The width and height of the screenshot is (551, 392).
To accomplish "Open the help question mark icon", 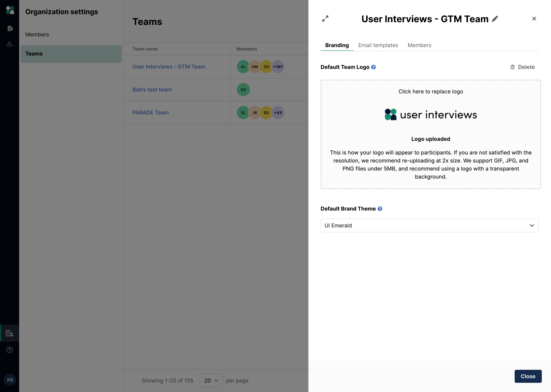I will 10,350.
